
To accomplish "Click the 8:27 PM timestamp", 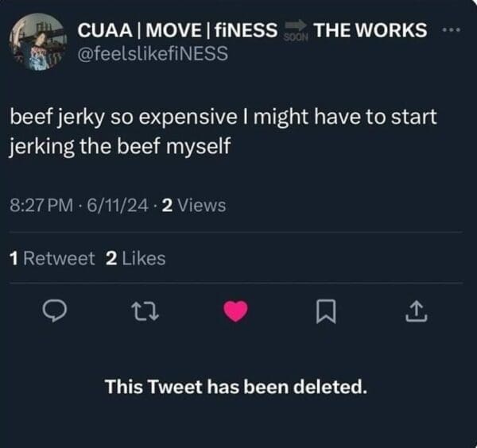I will (41, 206).
